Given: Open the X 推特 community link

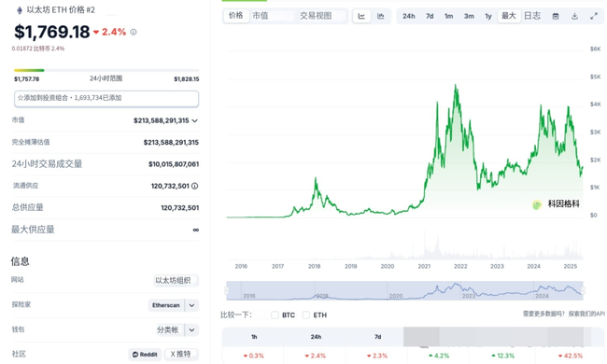Looking at the screenshot, I should tap(181, 355).
